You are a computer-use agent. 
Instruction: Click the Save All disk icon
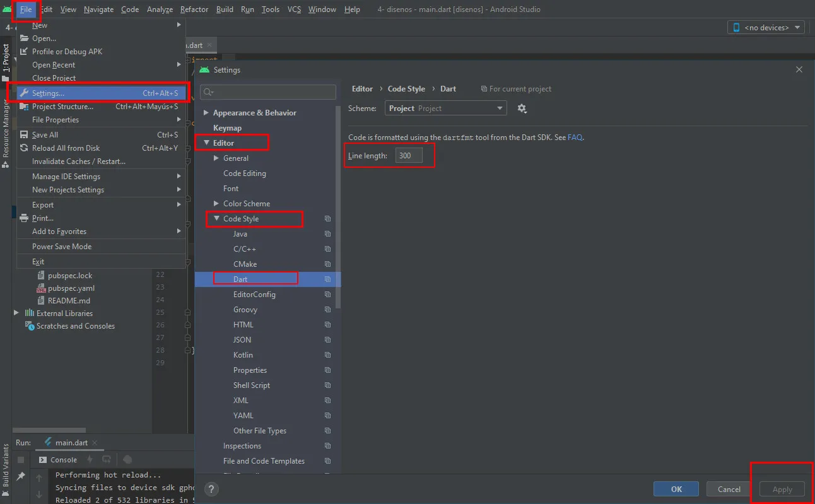pos(25,135)
